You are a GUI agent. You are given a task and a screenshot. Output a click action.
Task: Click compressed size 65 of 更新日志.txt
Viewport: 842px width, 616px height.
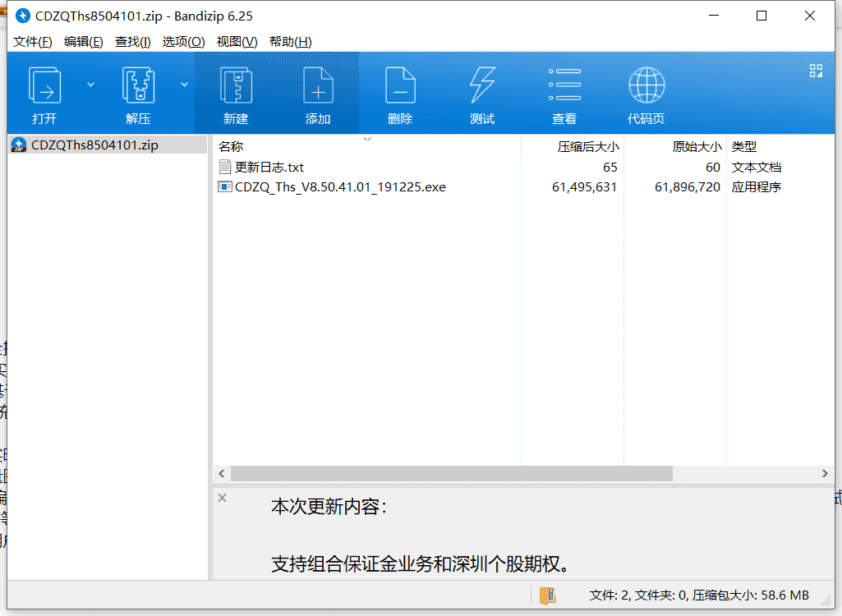pyautogui.click(x=610, y=168)
